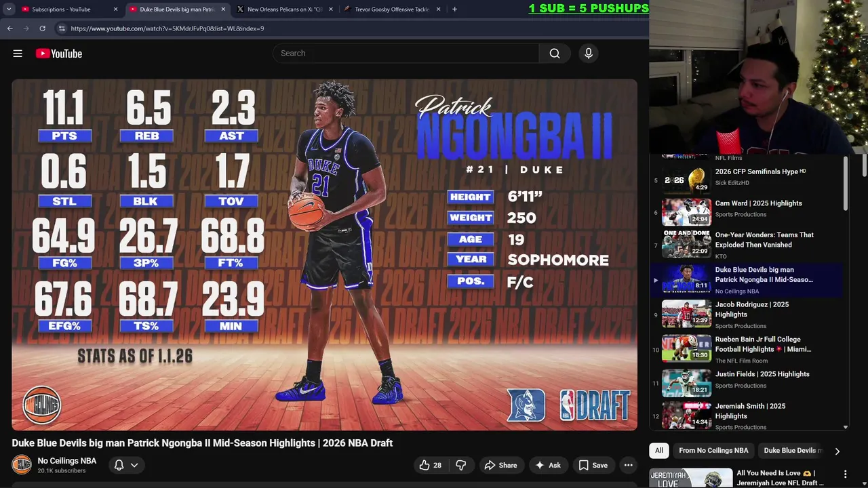The image size is (868, 488).
Task: Like the video with thumbs up
Action: (430, 465)
